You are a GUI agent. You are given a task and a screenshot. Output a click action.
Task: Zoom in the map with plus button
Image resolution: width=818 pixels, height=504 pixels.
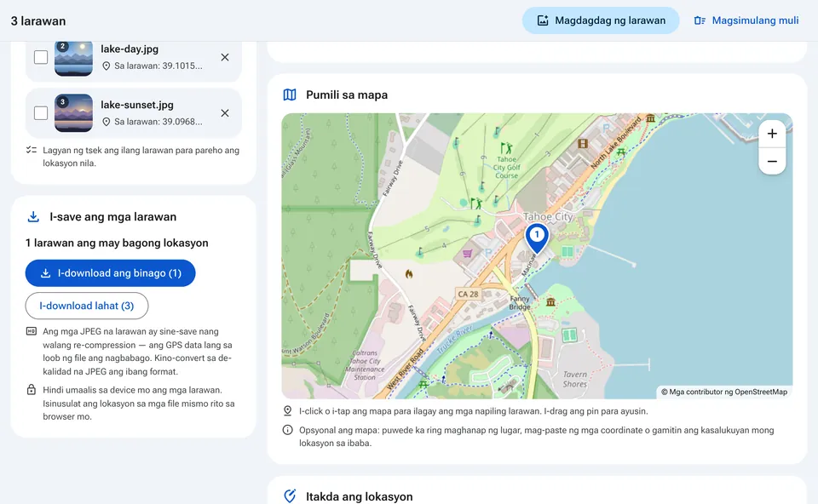(772, 134)
